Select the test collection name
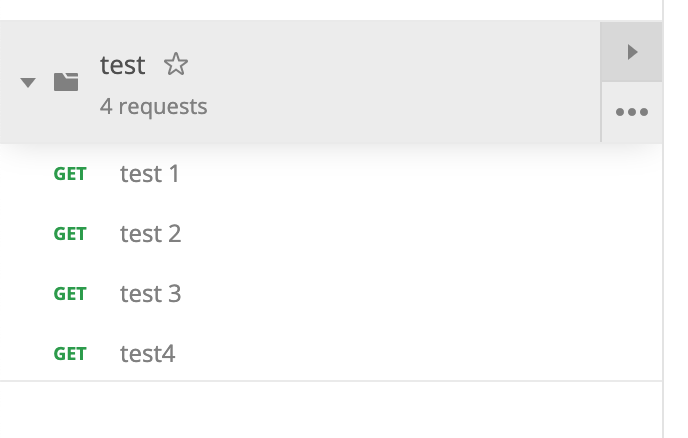The width and height of the screenshot is (688, 438). (122, 65)
